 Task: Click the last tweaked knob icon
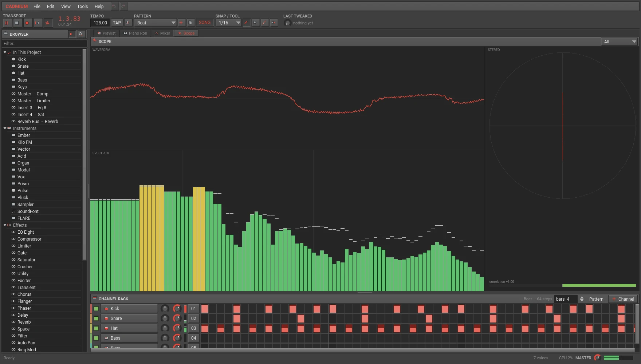(287, 23)
